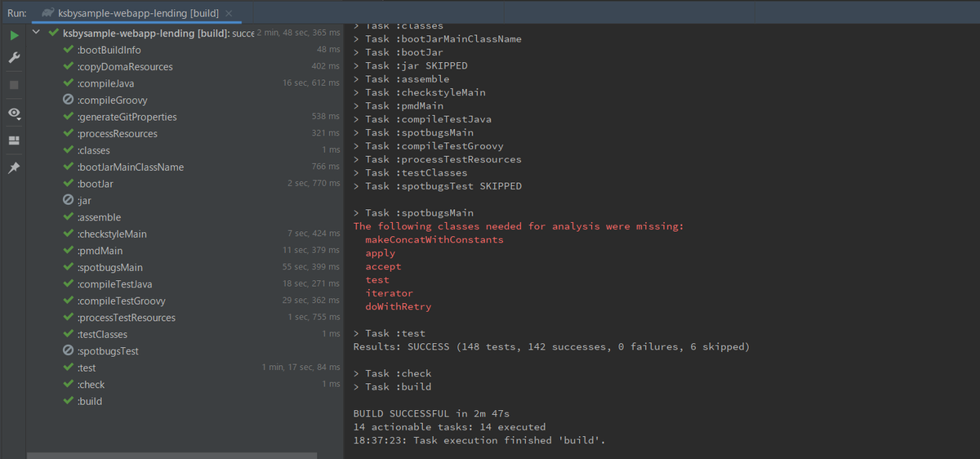Select the ksbysample-webapp-lending [build] run tab
Viewport: 980px width, 459px height.
pos(137,13)
